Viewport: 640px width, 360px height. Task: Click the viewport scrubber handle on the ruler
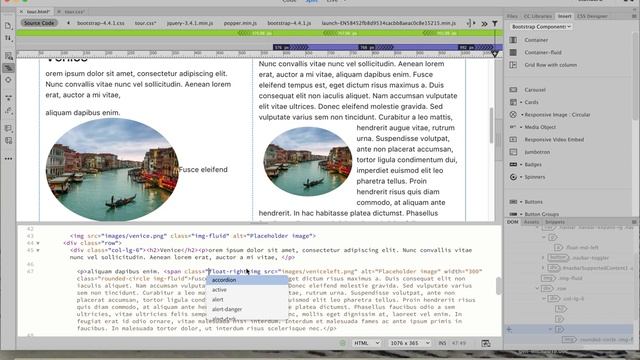pyautogui.click(x=495, y=54)
